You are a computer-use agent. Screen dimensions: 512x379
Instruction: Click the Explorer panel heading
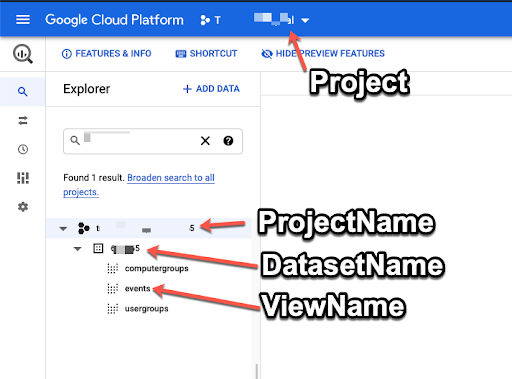coord(87,89)
